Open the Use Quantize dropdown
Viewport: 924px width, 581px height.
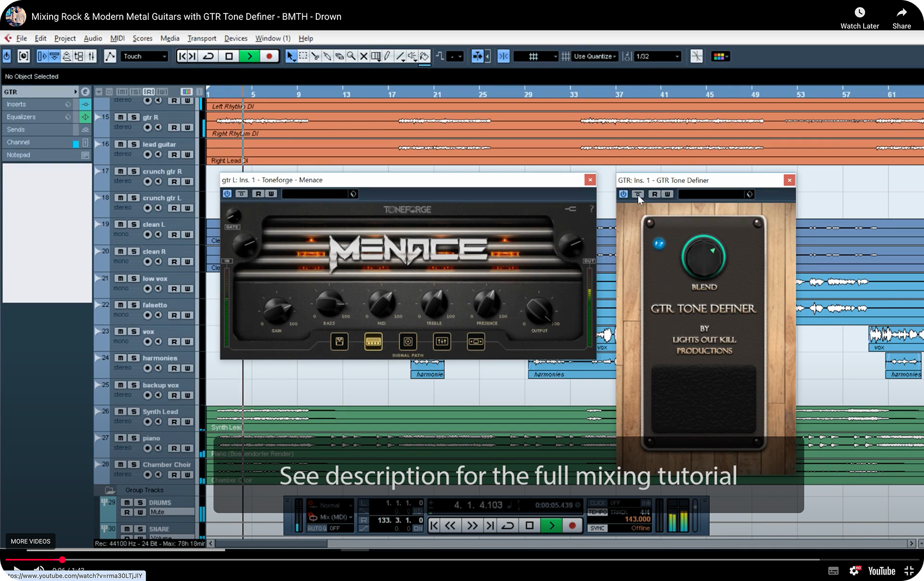point(595,56)
